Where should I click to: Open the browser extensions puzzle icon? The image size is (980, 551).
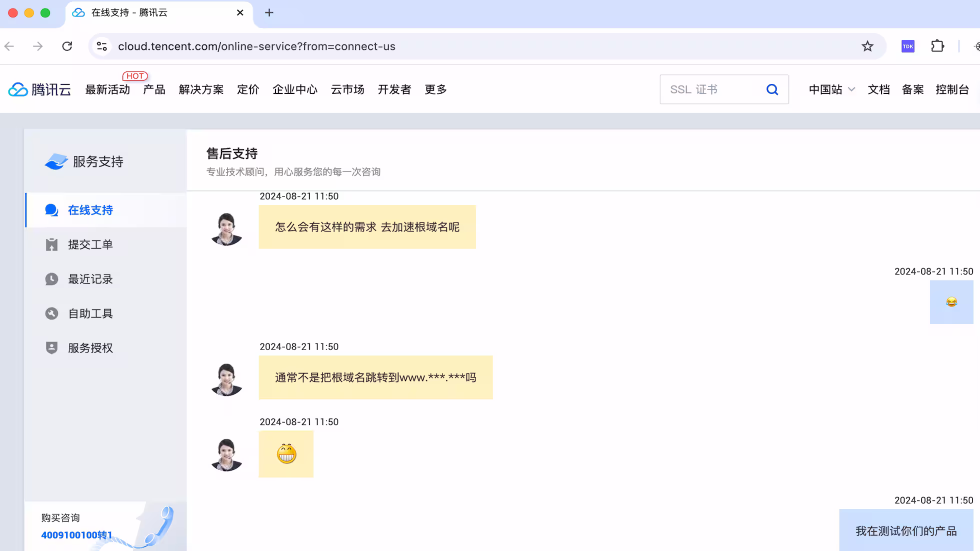coord(937,46)
